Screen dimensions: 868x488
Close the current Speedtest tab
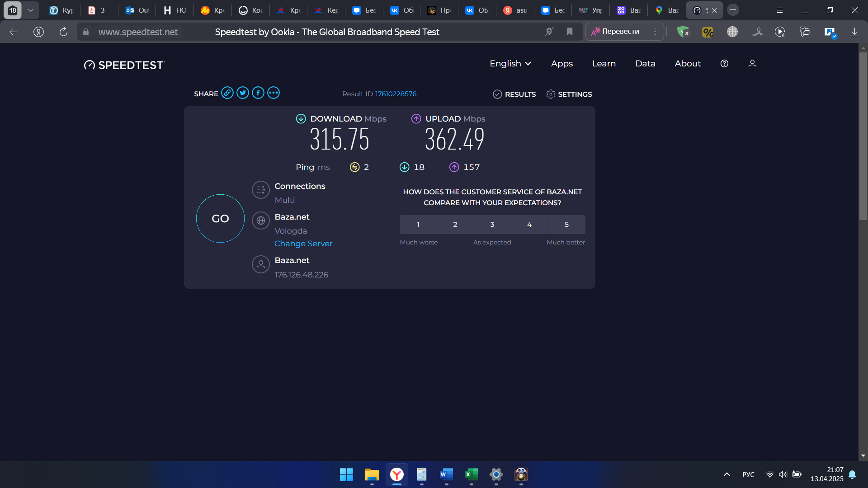[714, 10]
